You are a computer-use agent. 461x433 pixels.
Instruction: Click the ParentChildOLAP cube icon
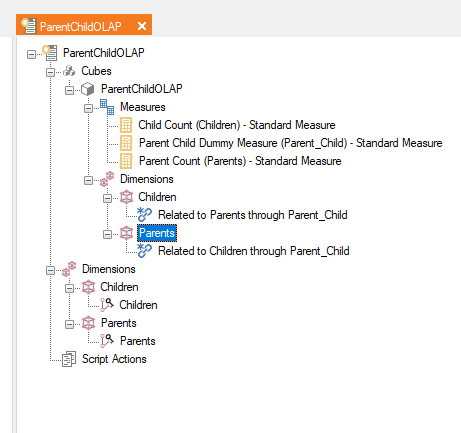click(88, 89)
